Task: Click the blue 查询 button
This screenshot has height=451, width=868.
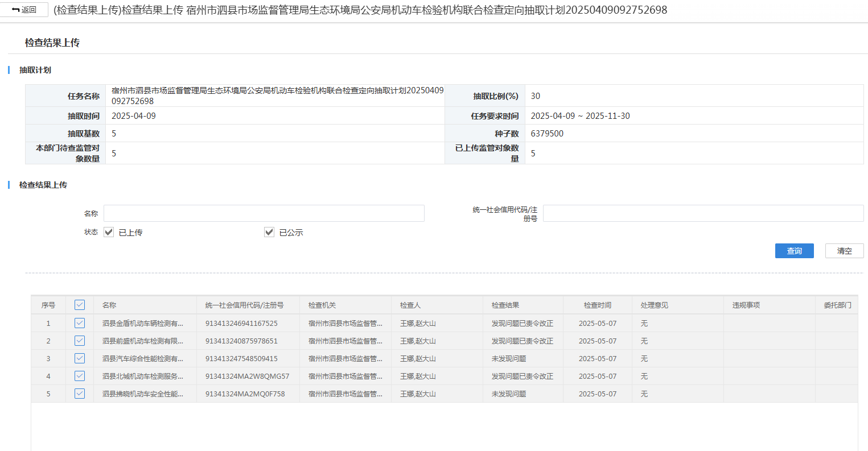Action: click(794, 251)
